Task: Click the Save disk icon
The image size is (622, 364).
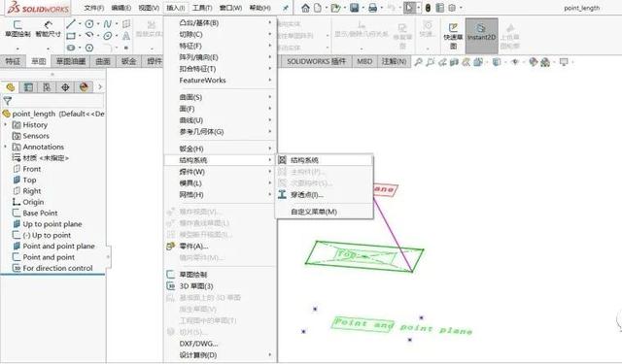Action: pyautogui.click(x=354, y=8)
